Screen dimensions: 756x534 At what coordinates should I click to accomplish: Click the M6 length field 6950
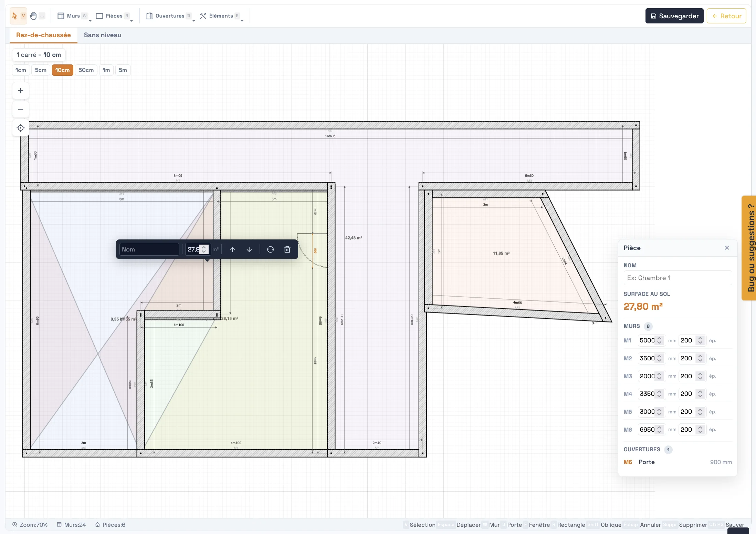click(651, 430)
